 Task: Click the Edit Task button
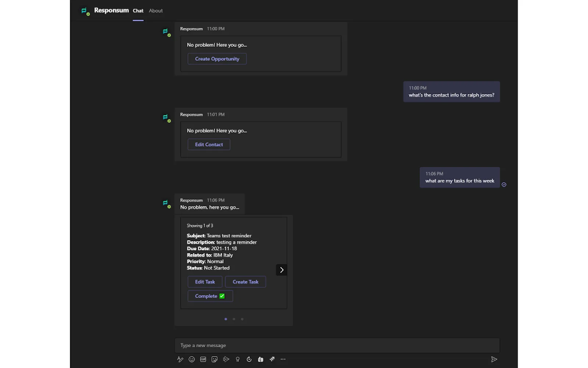point(205,282)
